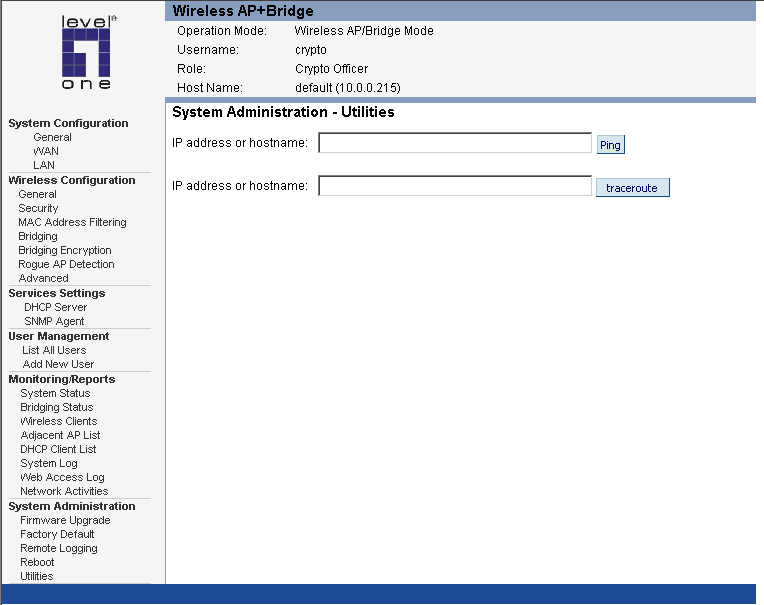
Task: Open MAC Address Filtering page
Action: pyautogui.click(x=72, y=223)
